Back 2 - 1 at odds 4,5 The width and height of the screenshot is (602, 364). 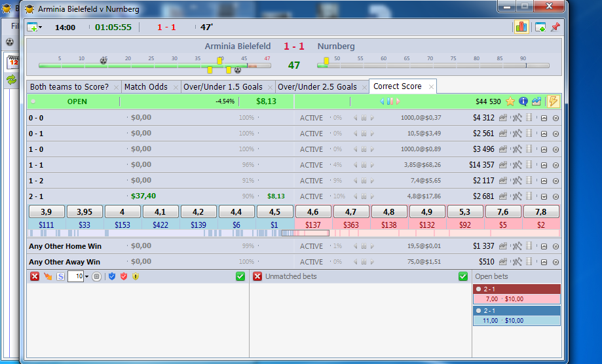point(274,211)
